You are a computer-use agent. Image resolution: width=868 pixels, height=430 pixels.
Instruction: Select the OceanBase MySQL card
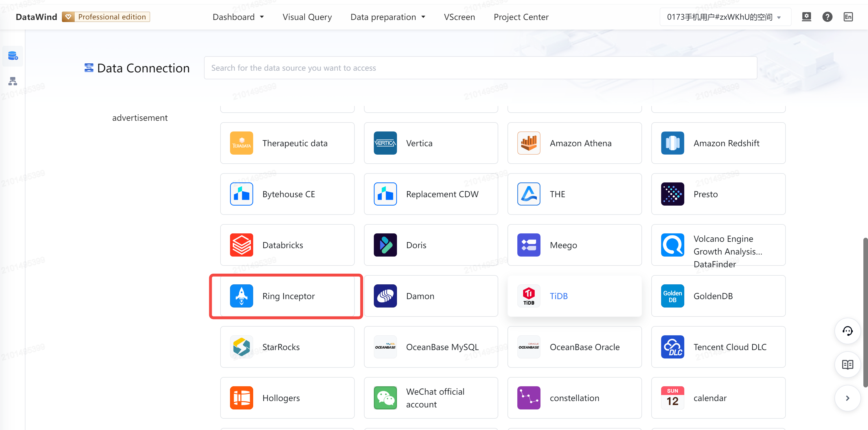(x=431, y=347)
